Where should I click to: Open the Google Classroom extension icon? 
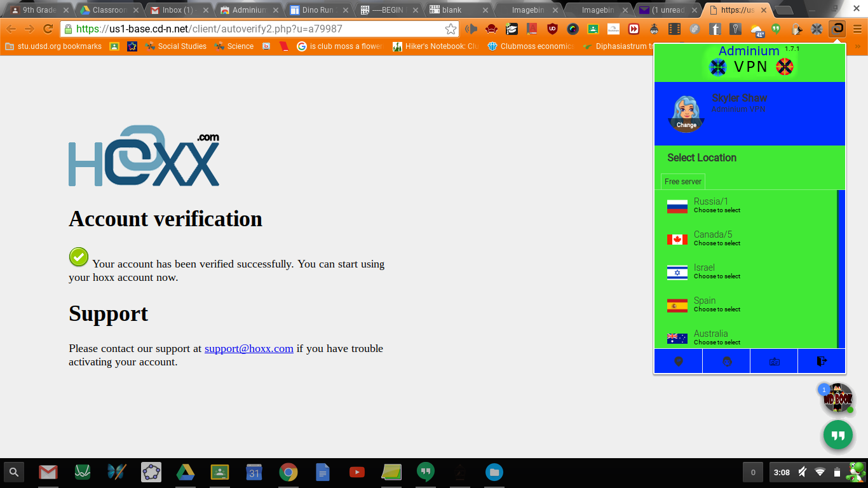click(x=593, y=29)
